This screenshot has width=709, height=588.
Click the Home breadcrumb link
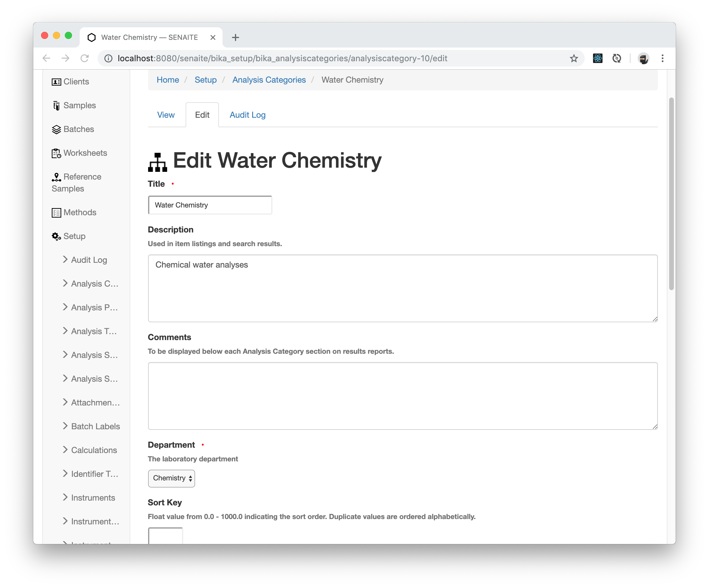coord(168,79)
